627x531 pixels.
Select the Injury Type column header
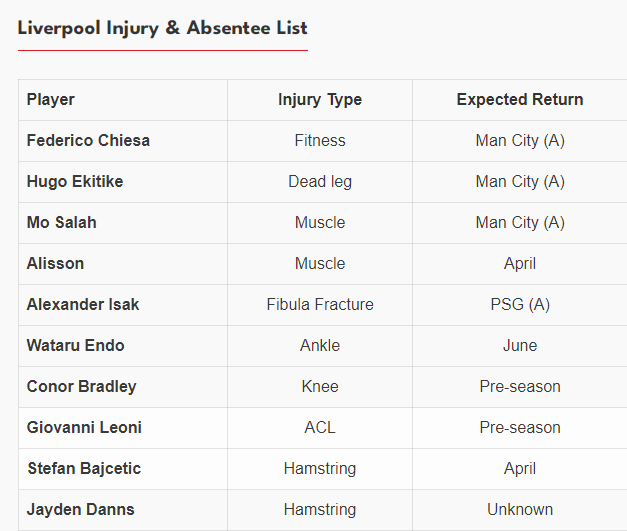(x=320, y=100)
